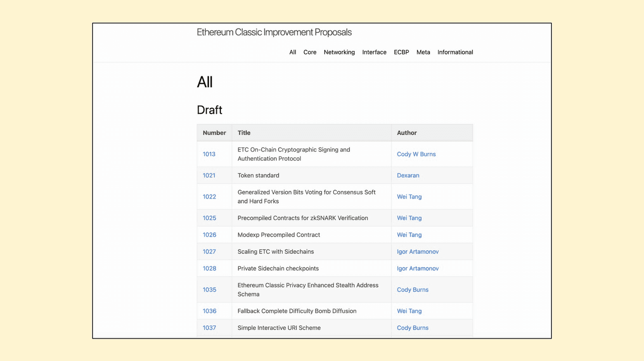Click Cody Burns author link for proposal 1035
This screenshot has width=644, height=361.
click(412, 290)
